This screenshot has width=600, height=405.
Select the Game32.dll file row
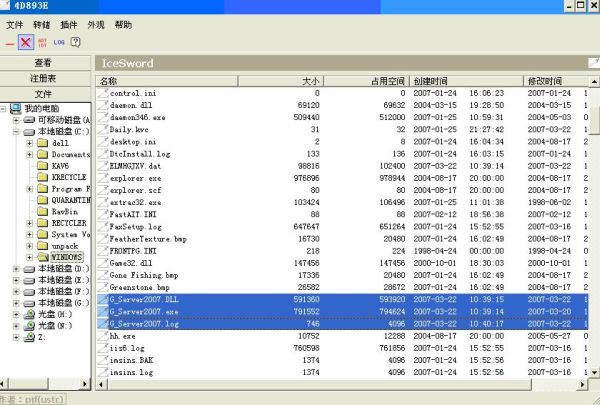tap(342, 263)
